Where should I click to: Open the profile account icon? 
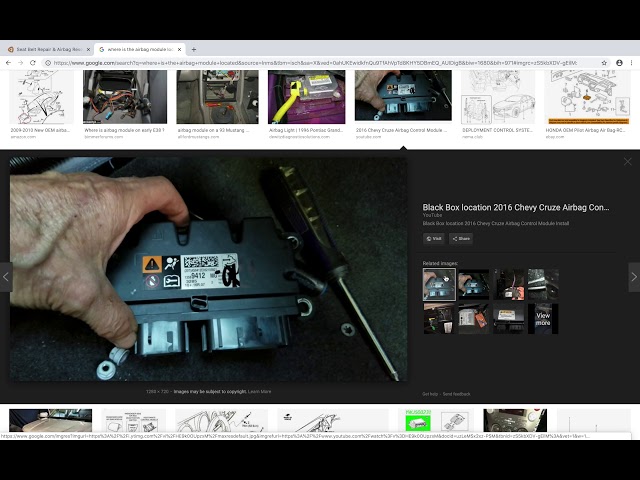[619, 63]
